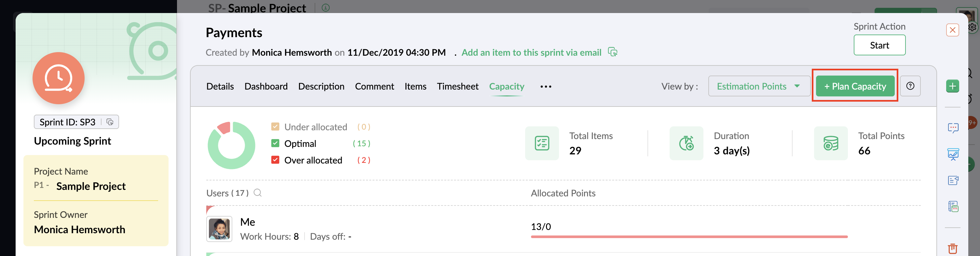The image size is (980, 256).
Task: Open the Dashboard tab
Action: point(266,87)
